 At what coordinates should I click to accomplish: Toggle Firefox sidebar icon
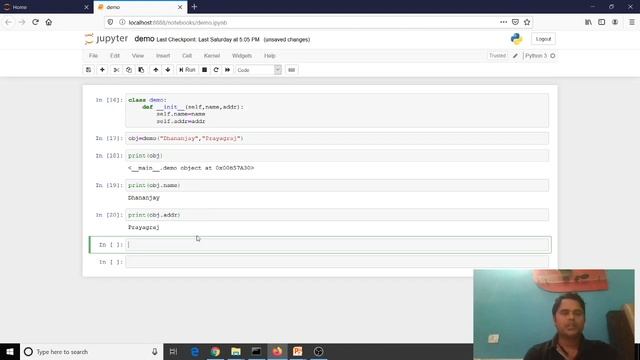coord(602,22)
